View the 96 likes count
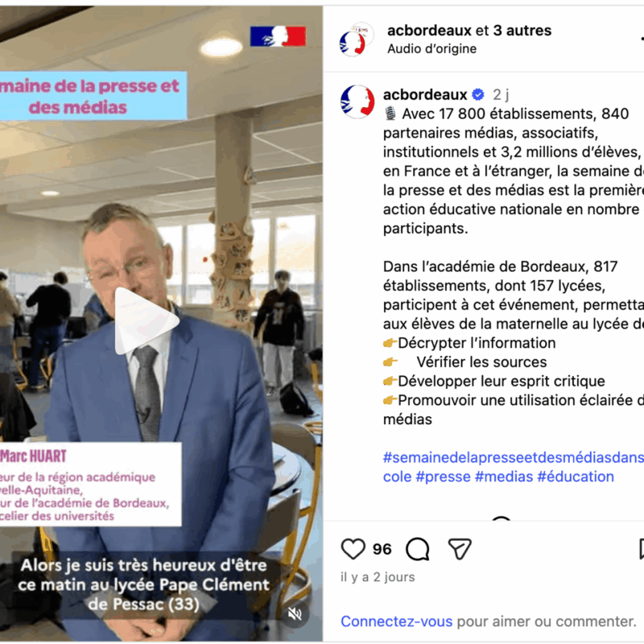 click(x=382, y=549)
